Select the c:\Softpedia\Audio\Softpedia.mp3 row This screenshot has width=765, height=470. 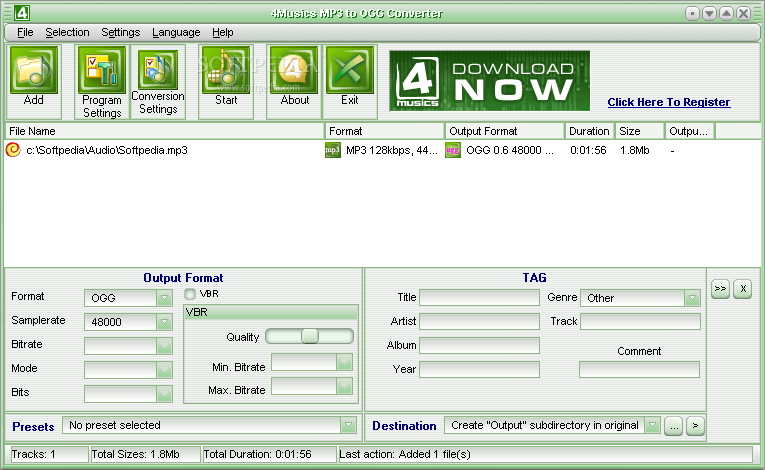(x=382, y=150)
